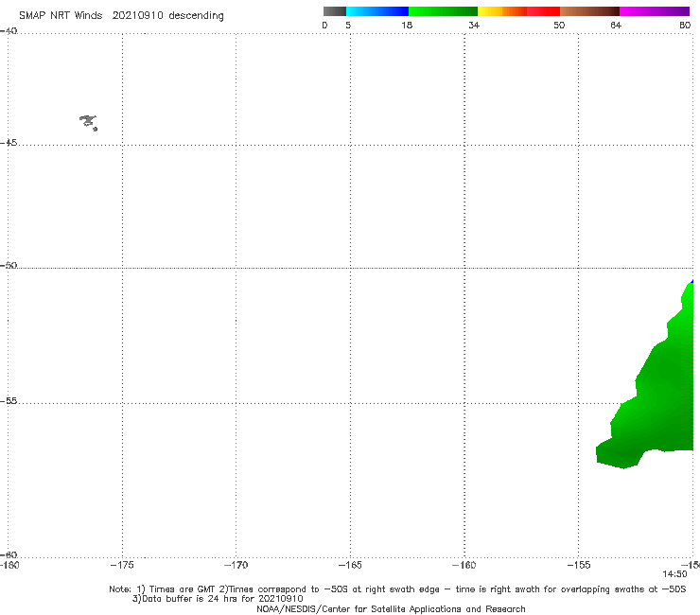Click the 'NOAA/NESDIS/Center for Satellite Applications and Research' credit
The width and height of the screenshot is (700, 615).
[391, 608]
